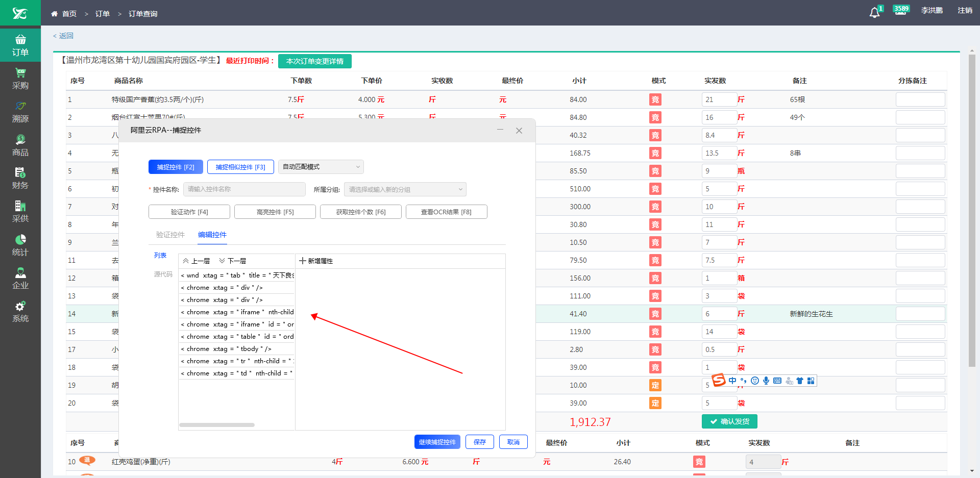Select the chrome xtag td nth-child row

[x=237, y=373]
